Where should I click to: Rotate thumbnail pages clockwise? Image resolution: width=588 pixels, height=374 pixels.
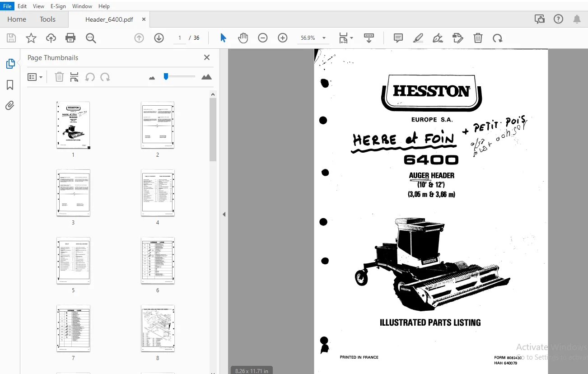(x=105, y=77)
